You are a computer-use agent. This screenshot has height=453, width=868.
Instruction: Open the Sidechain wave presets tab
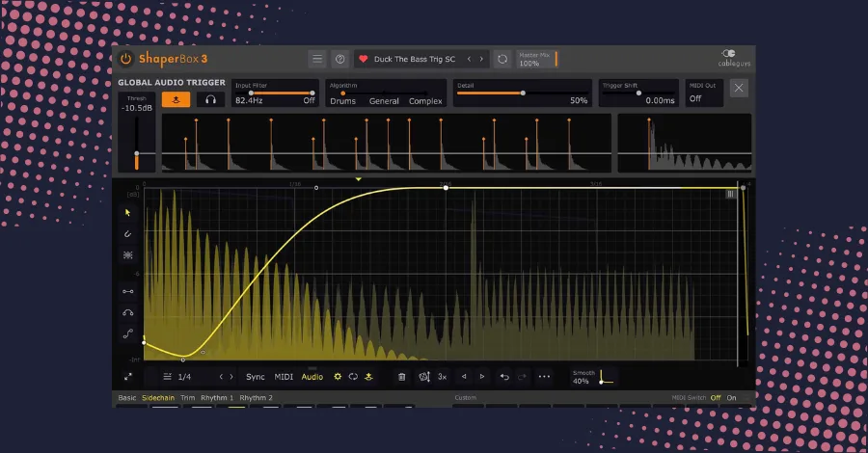coord(158,398)
